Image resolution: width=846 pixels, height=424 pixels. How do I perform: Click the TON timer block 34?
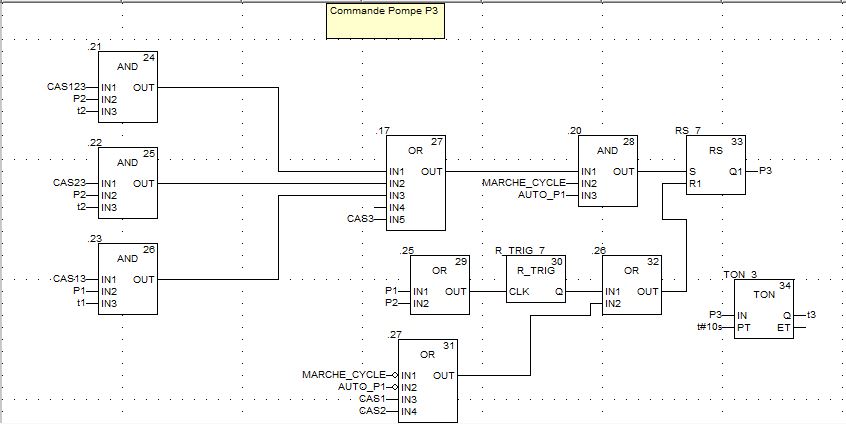764,309
